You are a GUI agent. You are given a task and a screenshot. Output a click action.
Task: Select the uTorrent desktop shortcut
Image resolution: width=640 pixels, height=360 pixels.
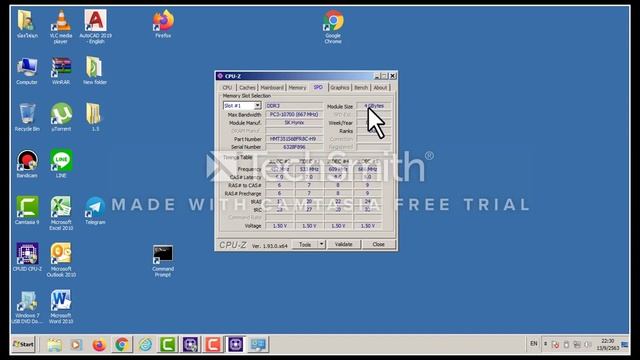coord(61,118)
